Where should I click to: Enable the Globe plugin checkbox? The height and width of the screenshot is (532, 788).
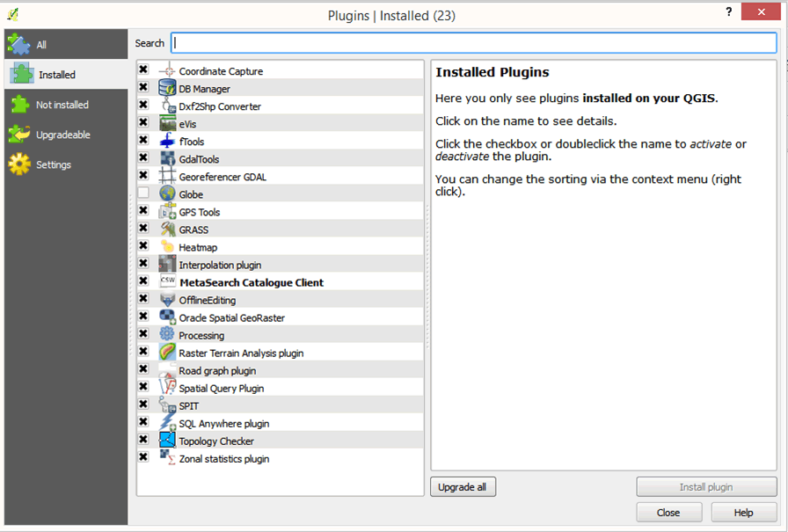point(143,193)
